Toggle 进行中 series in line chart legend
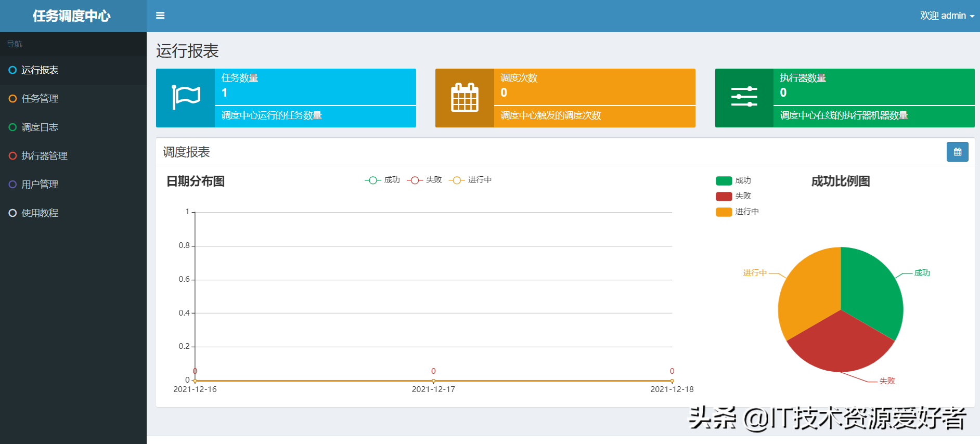 [x=470, y=180]
